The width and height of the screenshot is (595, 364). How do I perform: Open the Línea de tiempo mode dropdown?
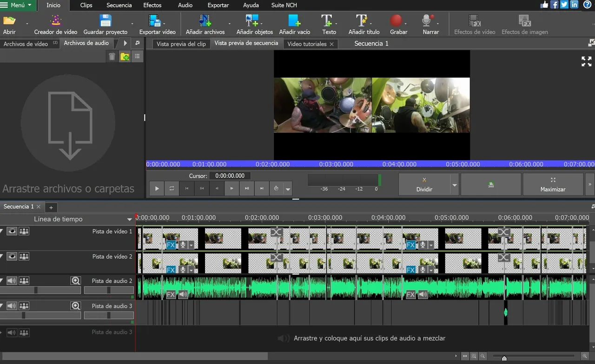coord(129,220)
